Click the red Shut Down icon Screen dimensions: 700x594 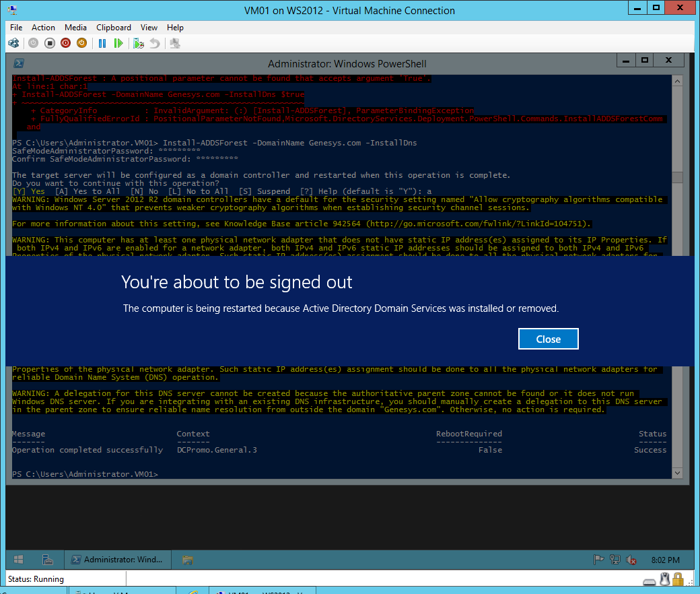coord(66,43)
